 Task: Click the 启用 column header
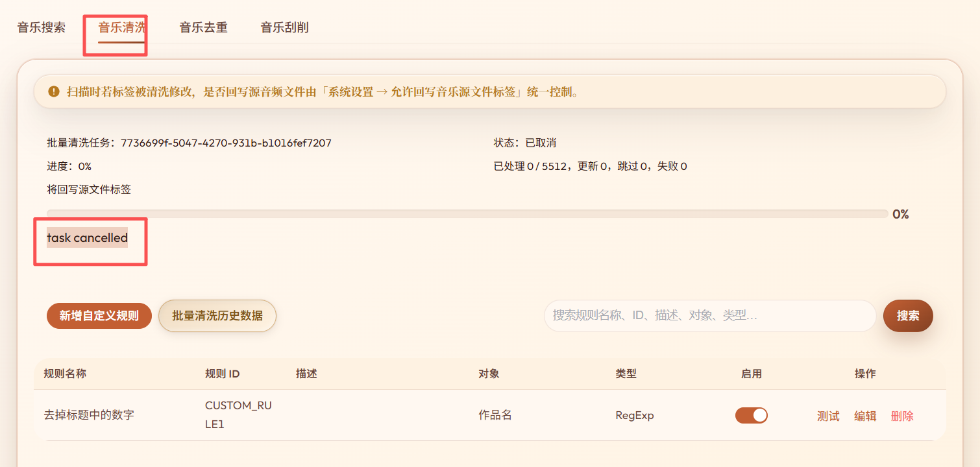(752, 374)
